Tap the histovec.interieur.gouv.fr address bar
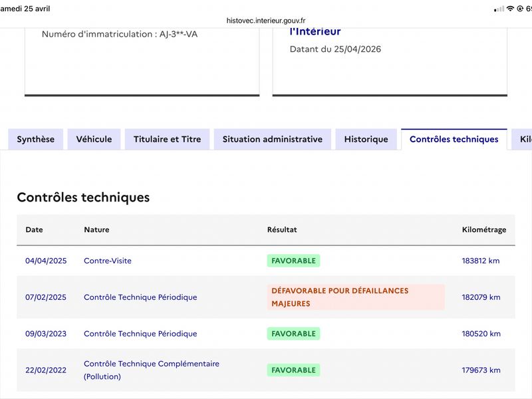The width and height of the screenshot is (532, 399). coord(266,21)
